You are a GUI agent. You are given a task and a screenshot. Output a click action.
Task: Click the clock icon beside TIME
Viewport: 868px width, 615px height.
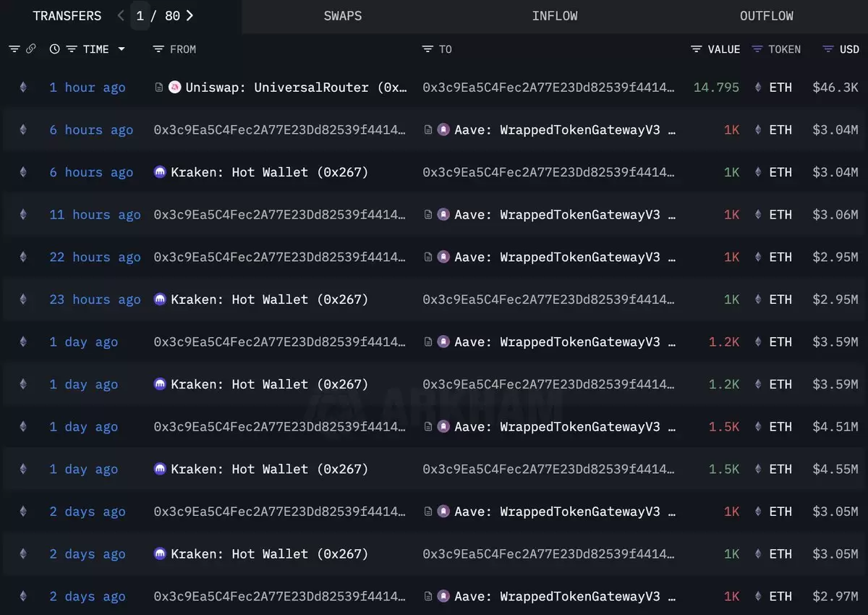click(54, 49)
